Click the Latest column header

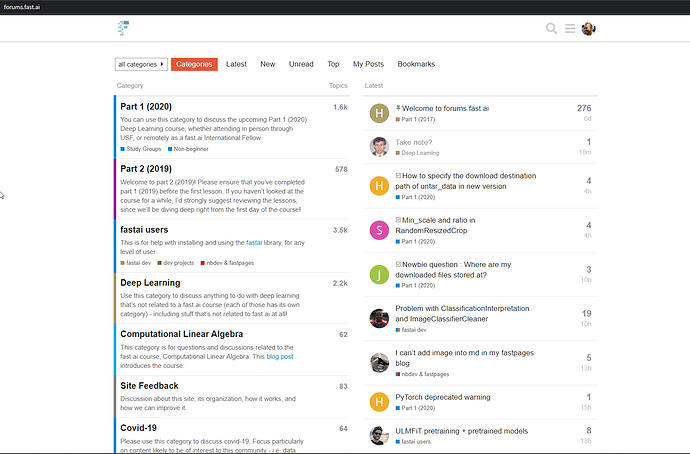click(374, 85)
